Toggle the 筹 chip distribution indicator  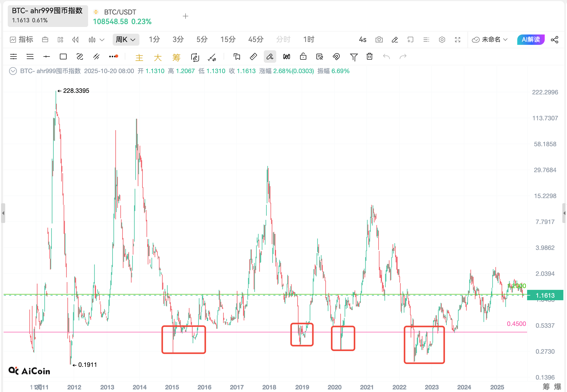point(176,57)
